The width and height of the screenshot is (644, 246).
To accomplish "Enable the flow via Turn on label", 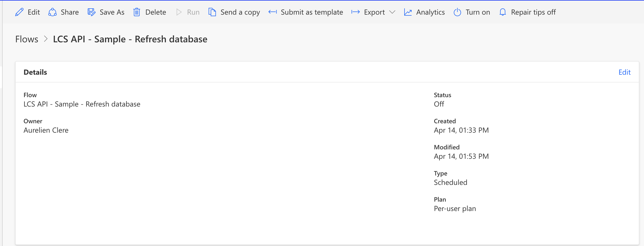I will (x=478, y=12).
